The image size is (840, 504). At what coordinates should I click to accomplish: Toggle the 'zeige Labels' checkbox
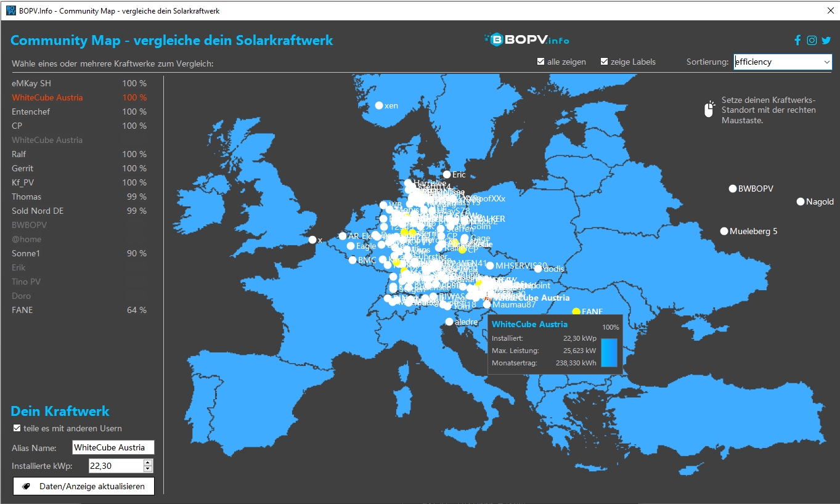[x=604, y=62]
